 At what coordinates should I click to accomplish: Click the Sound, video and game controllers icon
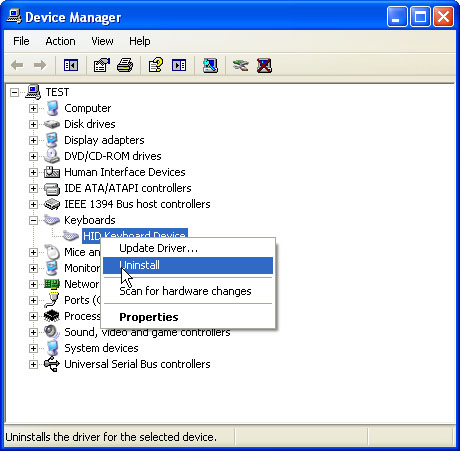[x=52, y=332]
